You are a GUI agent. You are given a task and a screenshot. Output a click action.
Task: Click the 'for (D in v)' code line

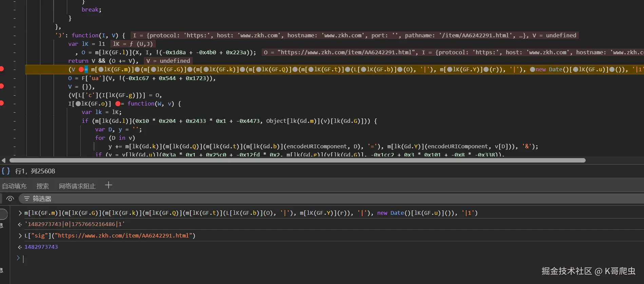(115, 138)
